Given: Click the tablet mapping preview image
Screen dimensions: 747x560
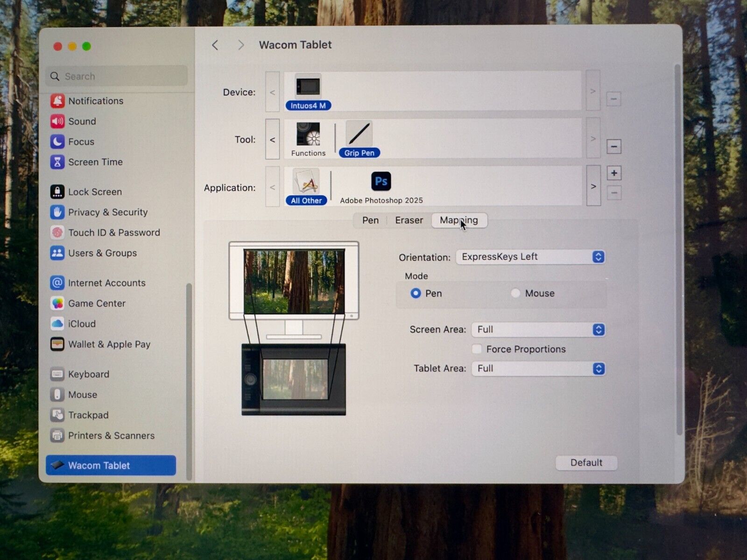Looking at the screenshot, I should tap(294, 379).
